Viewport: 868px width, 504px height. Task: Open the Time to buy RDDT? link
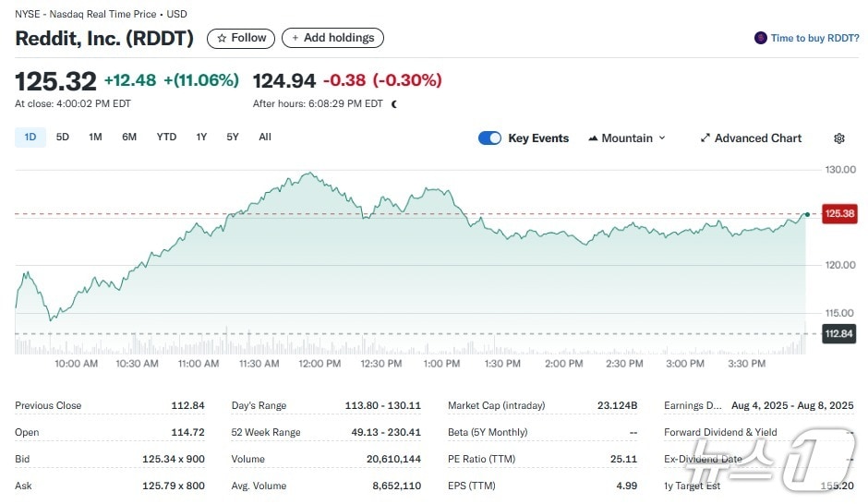814,38
